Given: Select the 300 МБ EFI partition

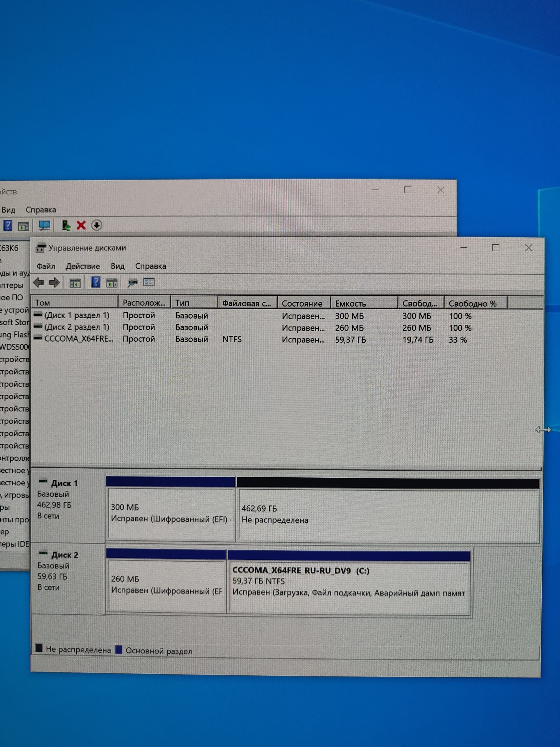Looking at the screenshot, I should tap(170, 513).
